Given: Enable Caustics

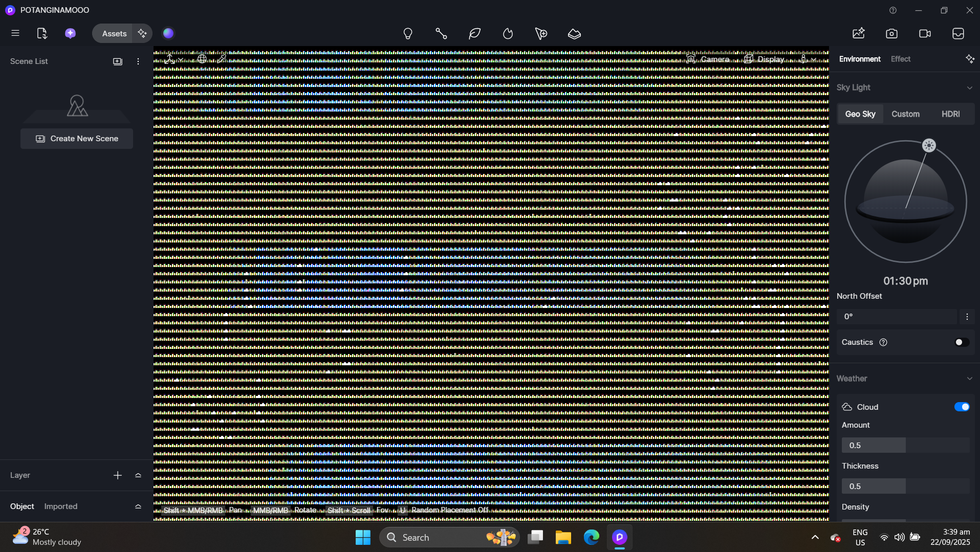Looking at the screenshot, I should 961,342.
